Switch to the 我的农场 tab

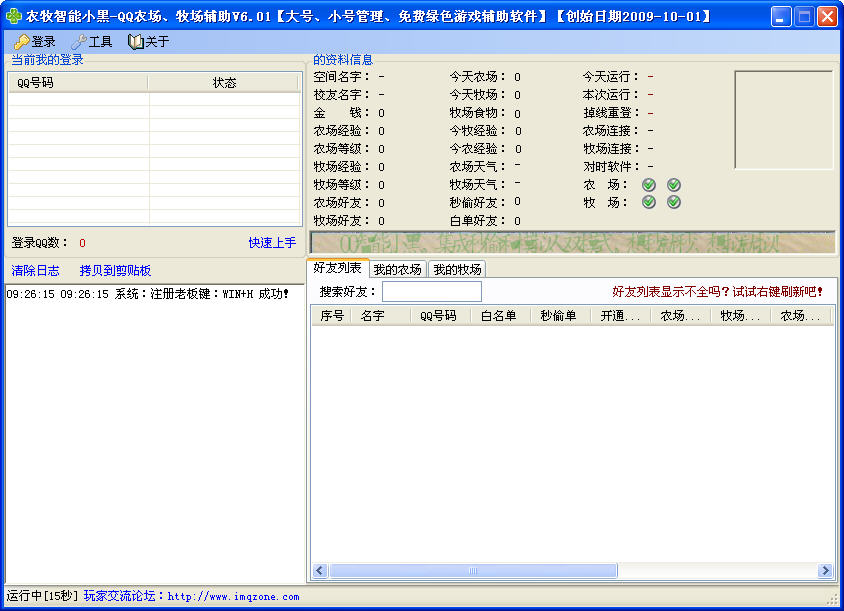(x=397, y=269)
